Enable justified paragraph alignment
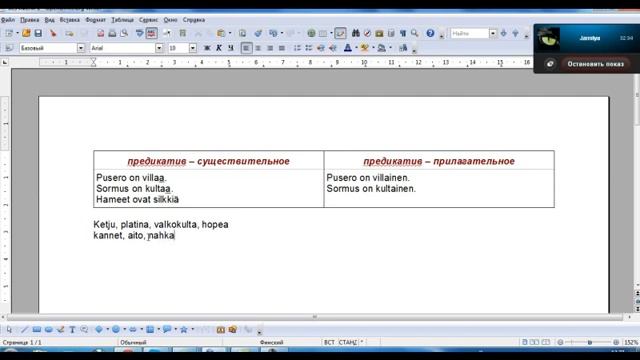640x360 pixels. click(282, 48)
